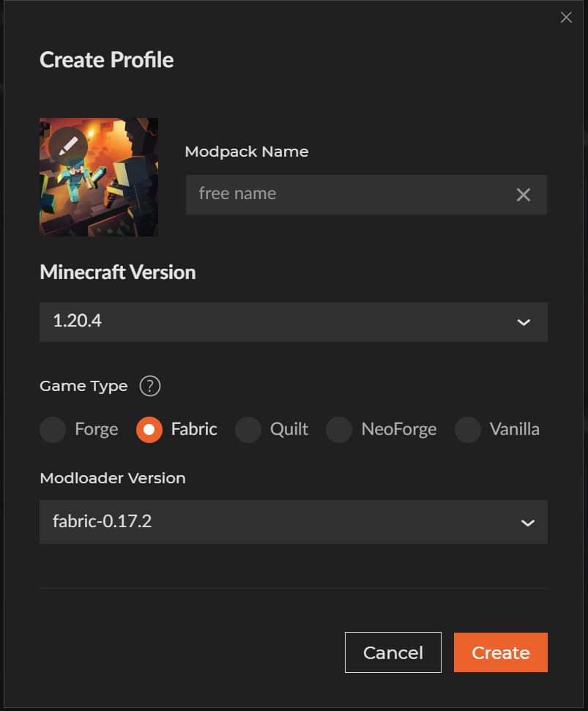Close the Create Profile dialog
The height and width of the screenshot is (711, 588).
pos(566,18)
